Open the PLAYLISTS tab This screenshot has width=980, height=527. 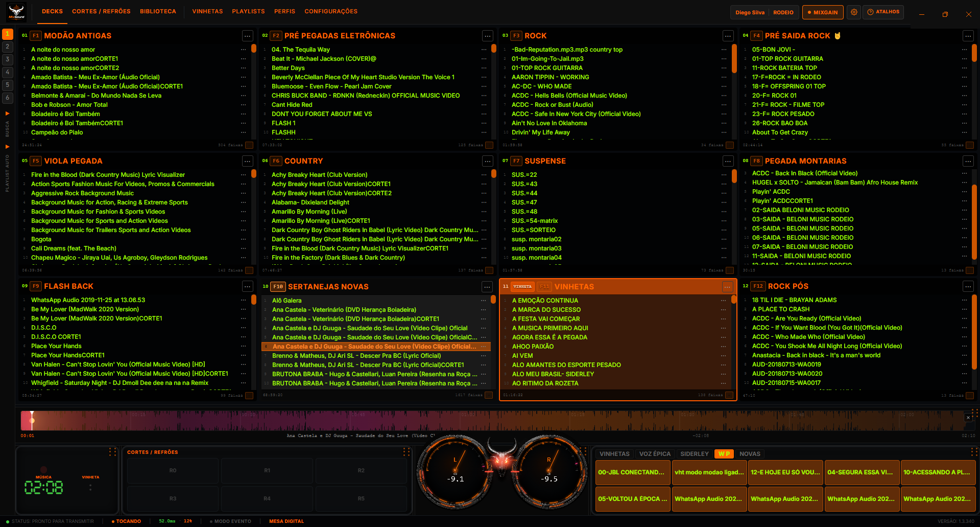click(248, 11)
